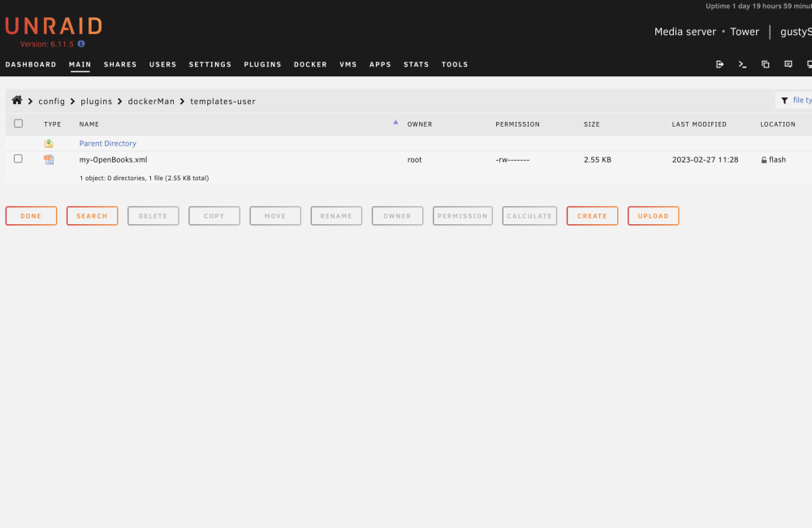Click the 1 object summary line
The width and height of the screenshot is (812, 528).
[x=144, y=178]
